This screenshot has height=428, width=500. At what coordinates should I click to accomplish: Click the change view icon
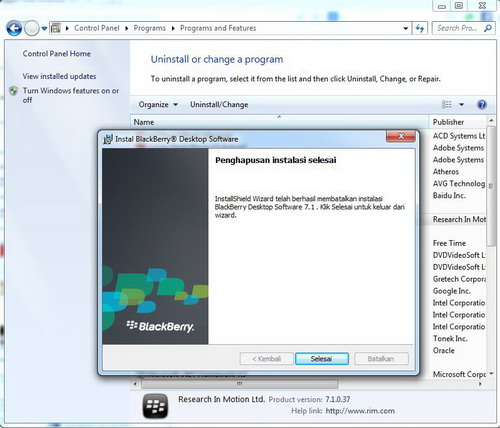point(446,105)
